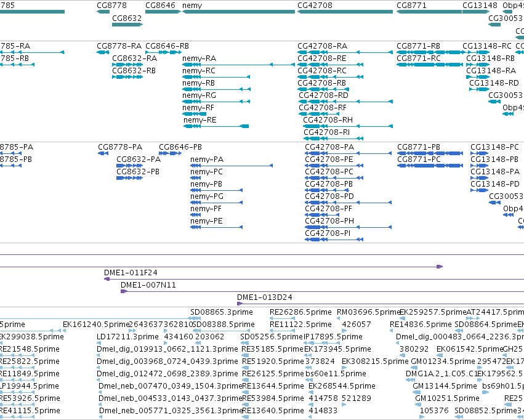The width and height of the screenshot is (524, 420).
Task: Select EST EK308215.5prime
Action: (x=374, y=361)
